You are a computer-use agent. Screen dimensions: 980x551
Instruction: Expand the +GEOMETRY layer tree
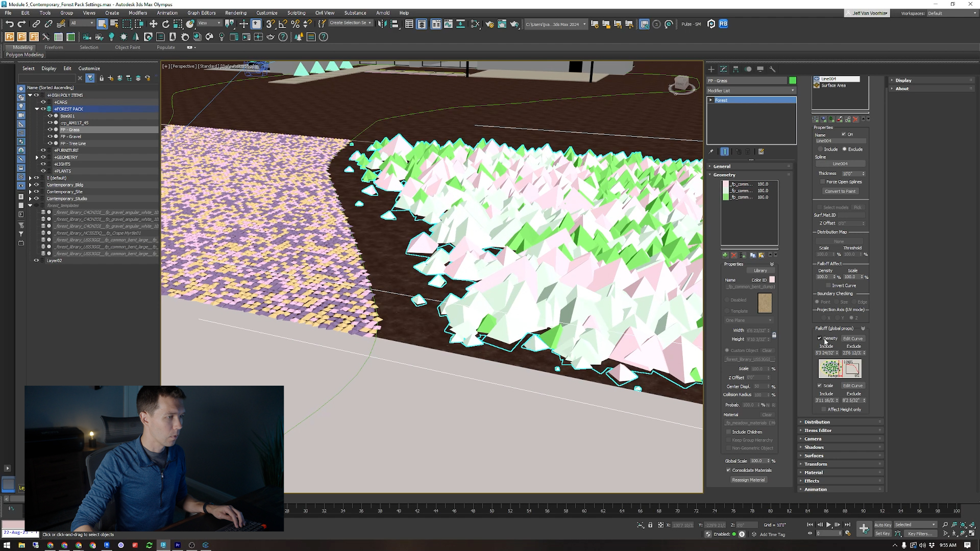37,158
